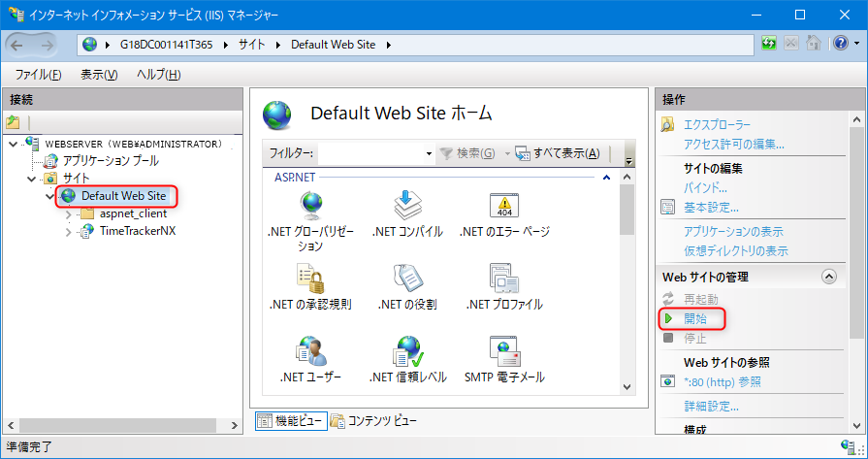Viewport: 868px width, 459px height.
Task: Open the .NET の役割 icon
Action: (407, 278)
